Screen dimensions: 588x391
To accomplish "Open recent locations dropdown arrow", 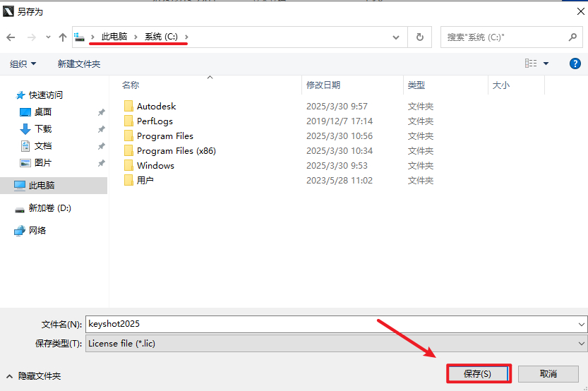I will coord(48,37).
